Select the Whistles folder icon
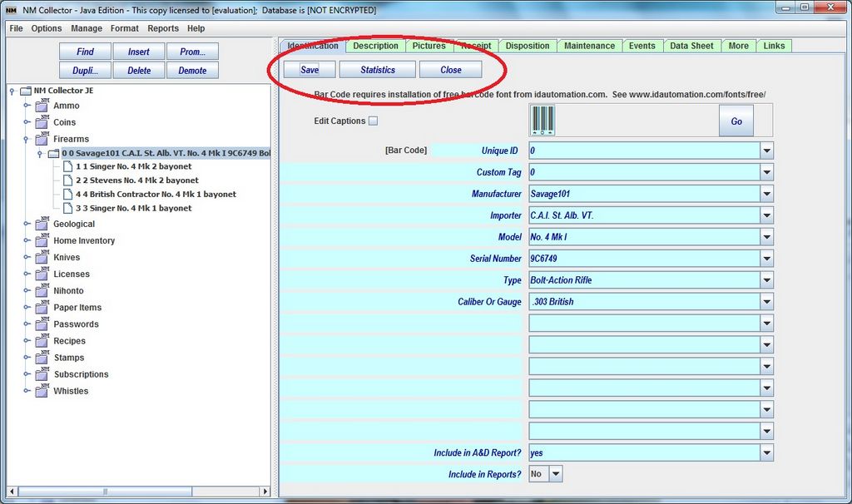This screenshot has height=504, width=852. [x=42, y=392]
